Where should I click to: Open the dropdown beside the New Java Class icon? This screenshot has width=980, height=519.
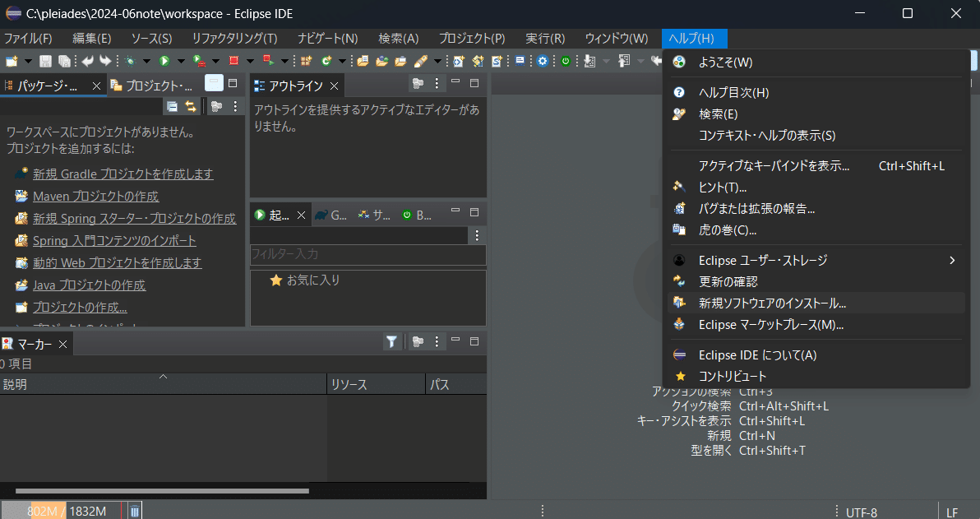[342, 62]
